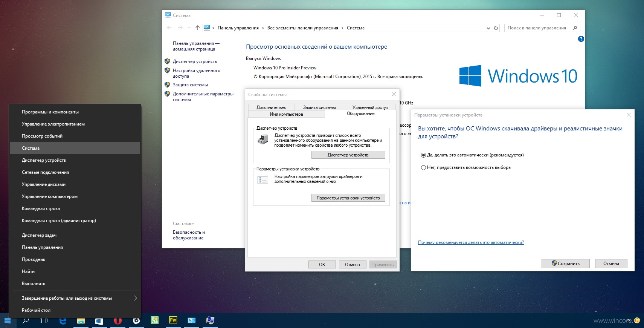This screenshot has height=328, width=644.
Task: Open the Windows Store taskbar icon
Action: [99, 320]
